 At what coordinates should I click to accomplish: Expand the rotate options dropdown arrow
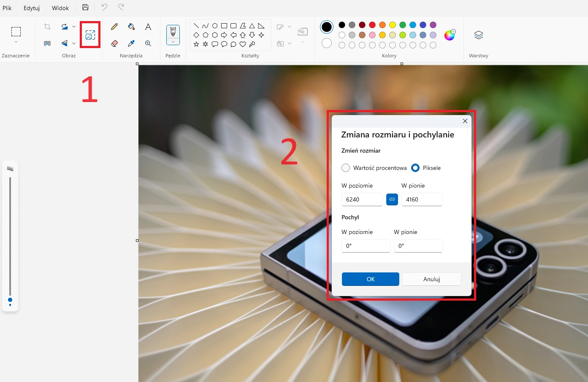tap(74, 27)
